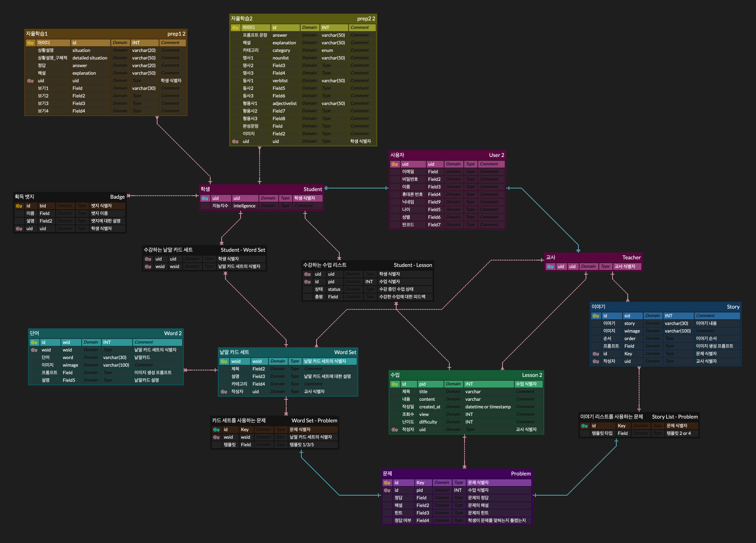Click the 'adjectivelist' field in the prep2 table

coord(285,104)
